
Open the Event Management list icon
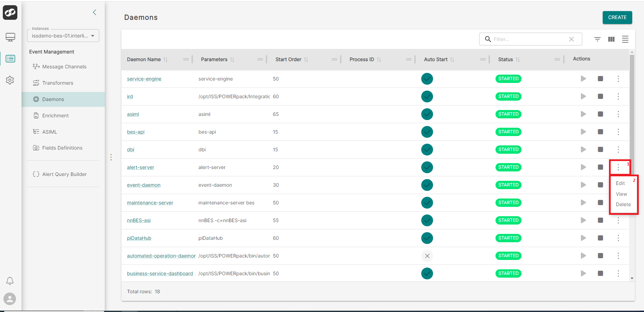(x=10, y=59)
